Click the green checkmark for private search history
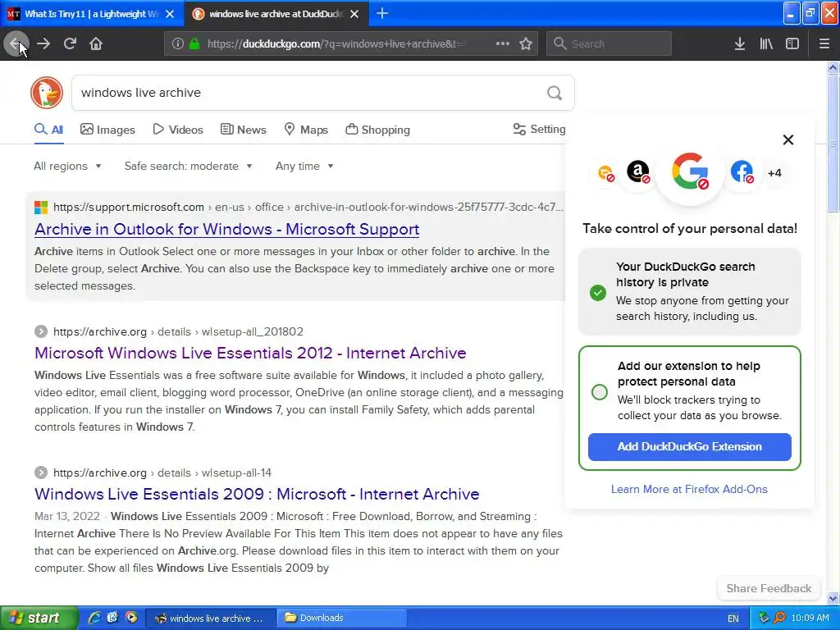Image resolution: width=840 pixels, height=630 pixels. [x=598, y=293]
